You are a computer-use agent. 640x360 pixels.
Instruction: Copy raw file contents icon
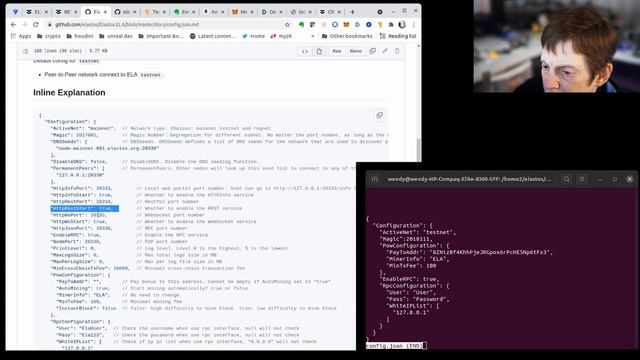(372, 51)
